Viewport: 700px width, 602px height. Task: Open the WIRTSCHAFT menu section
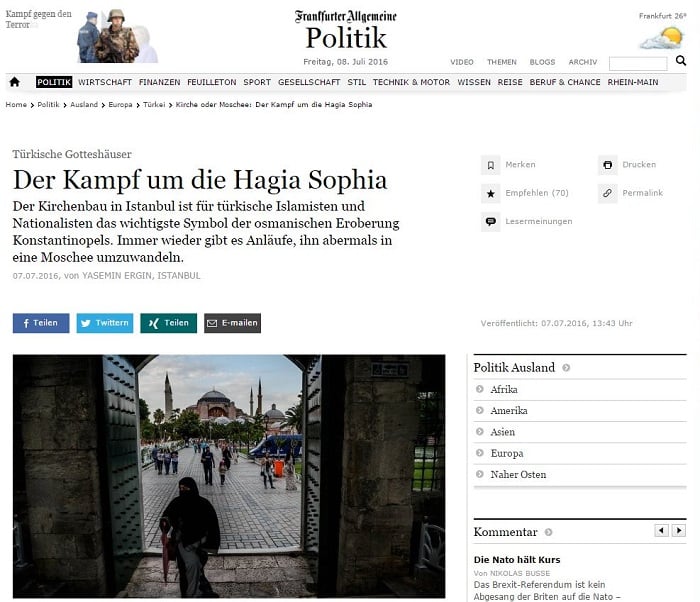click(x=105, y=82)
